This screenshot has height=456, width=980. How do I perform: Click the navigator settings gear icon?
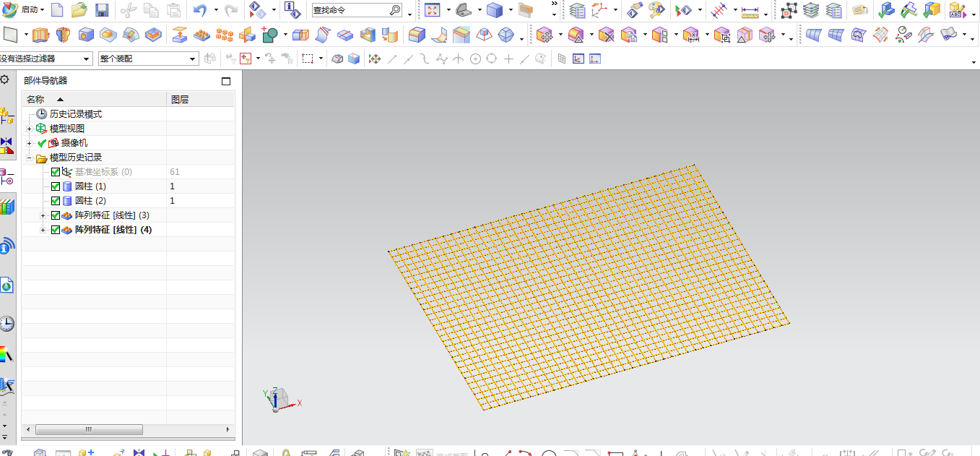tap(5, 80)
